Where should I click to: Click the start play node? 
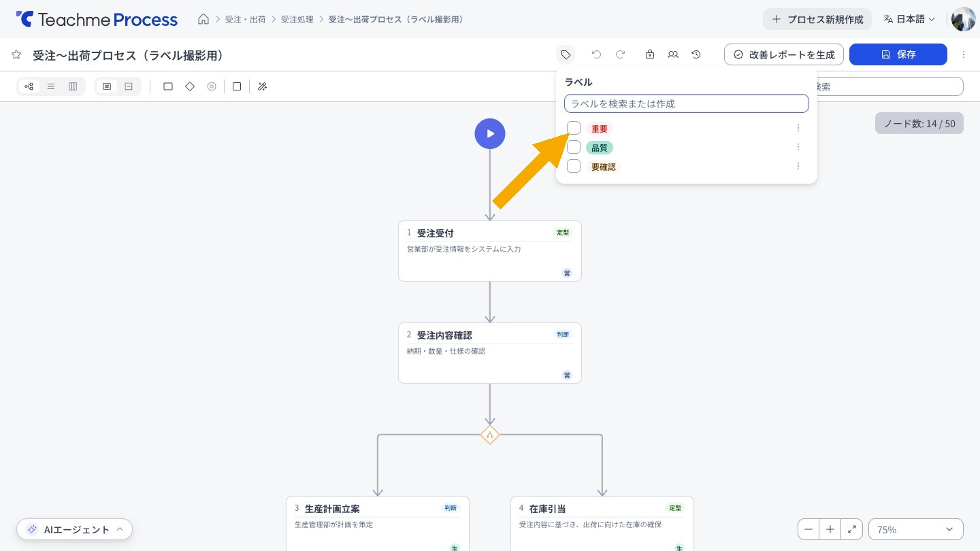[x=490, y=133]
